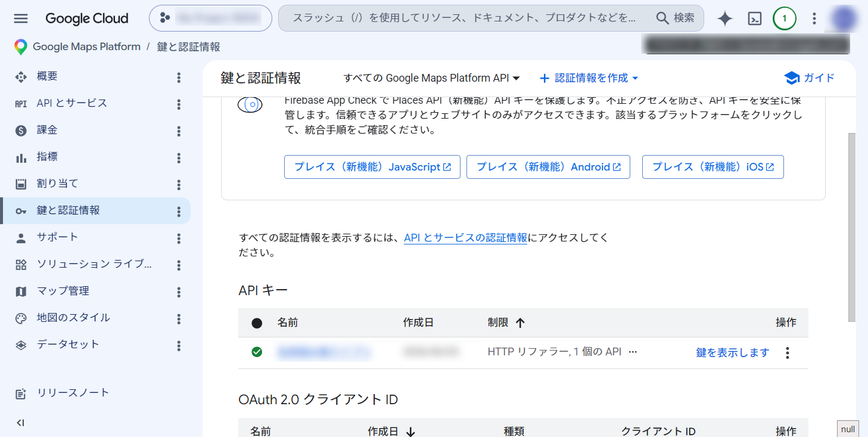Open the ガイド guide panel
The height and width of the screenshot is (437, 868).
click(810, 78)
